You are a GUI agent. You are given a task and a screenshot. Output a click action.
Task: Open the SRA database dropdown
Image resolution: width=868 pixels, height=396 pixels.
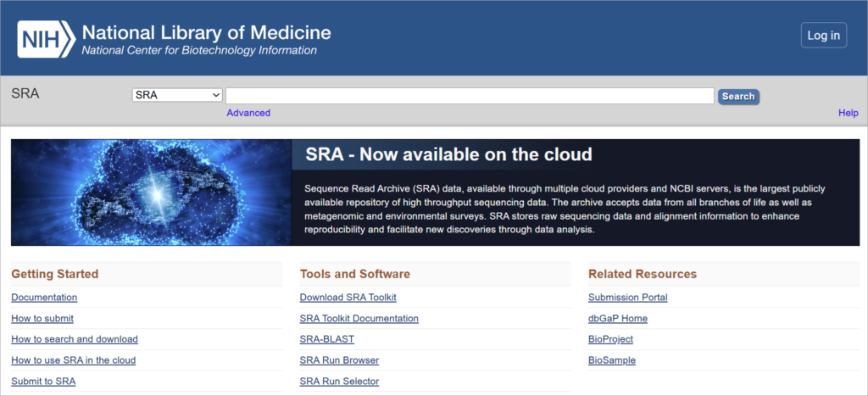[177, 96]
